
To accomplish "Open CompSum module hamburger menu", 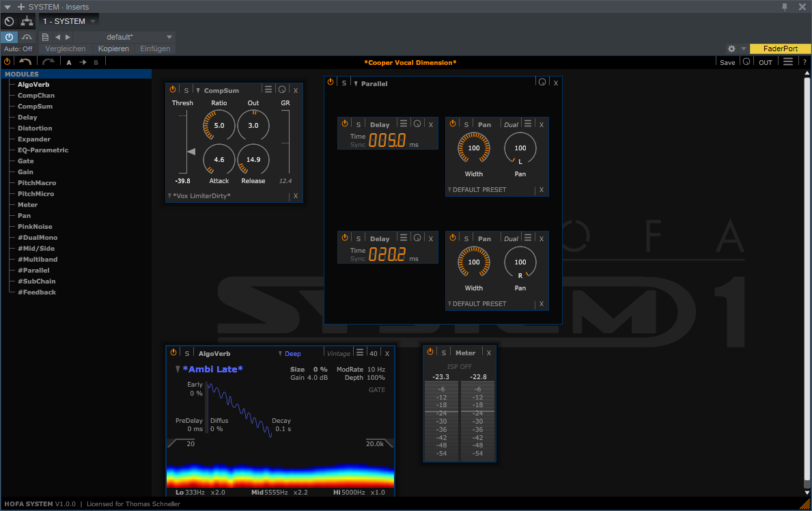I will (268, 89).
